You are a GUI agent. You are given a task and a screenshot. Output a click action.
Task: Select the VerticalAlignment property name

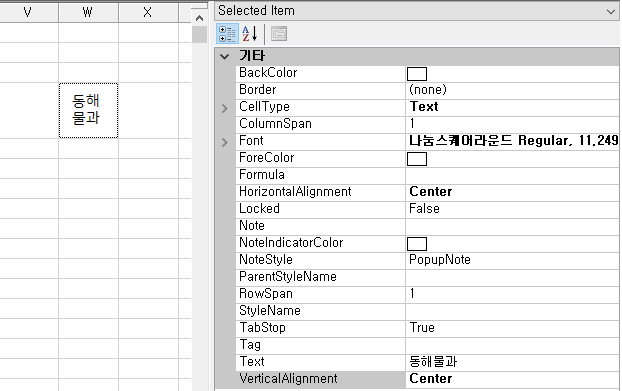point(288,379)
